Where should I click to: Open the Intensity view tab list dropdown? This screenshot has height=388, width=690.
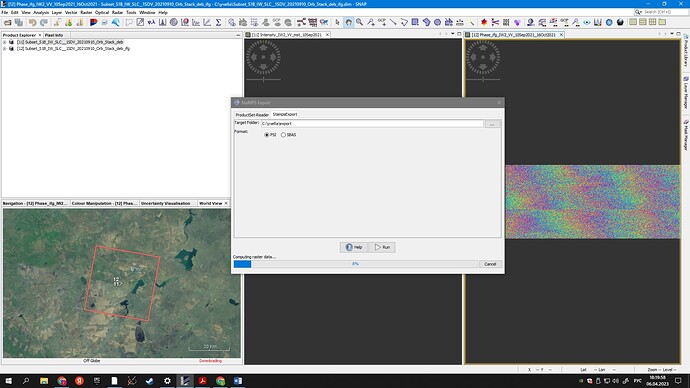pos(452,34)
